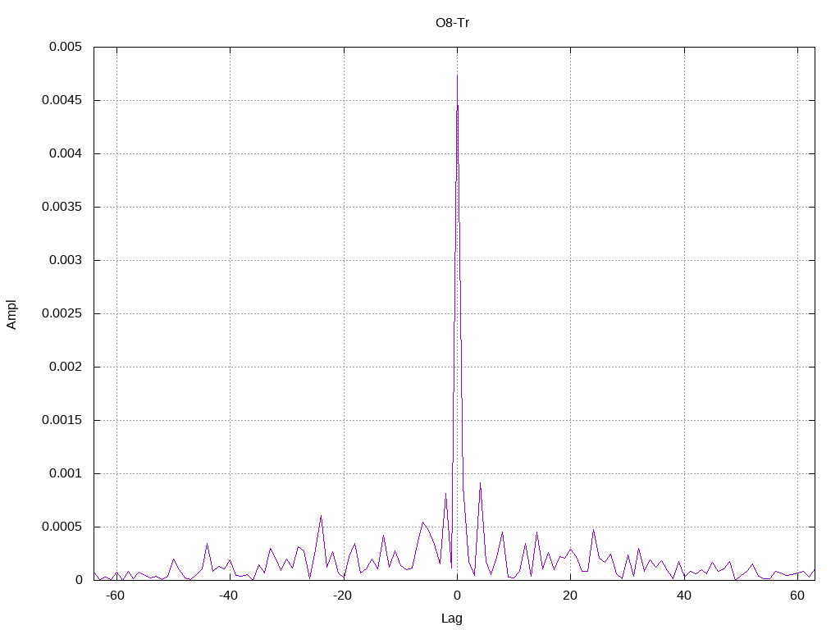Click the x-axis tick label 60
The image size is (840, 630).
point(797,596)
